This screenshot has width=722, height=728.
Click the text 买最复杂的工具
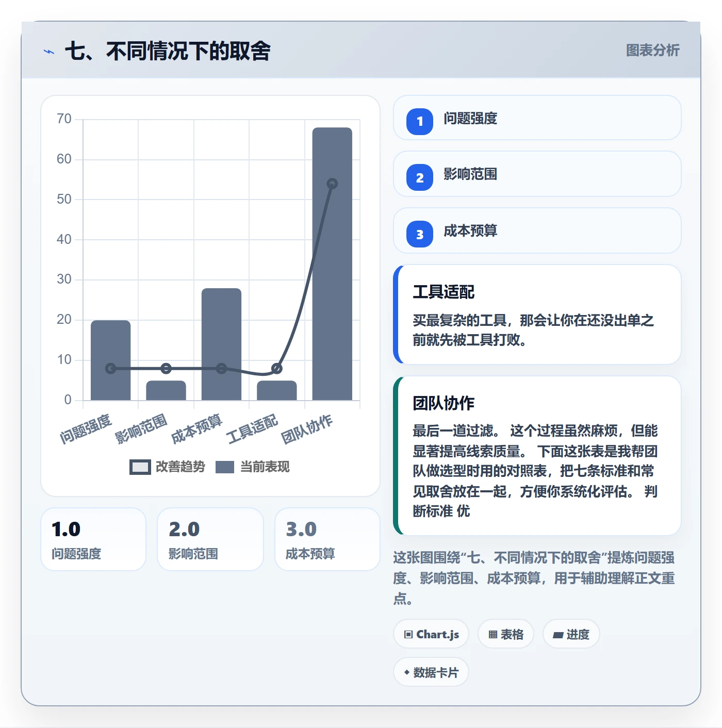click(x=460, y=321)
